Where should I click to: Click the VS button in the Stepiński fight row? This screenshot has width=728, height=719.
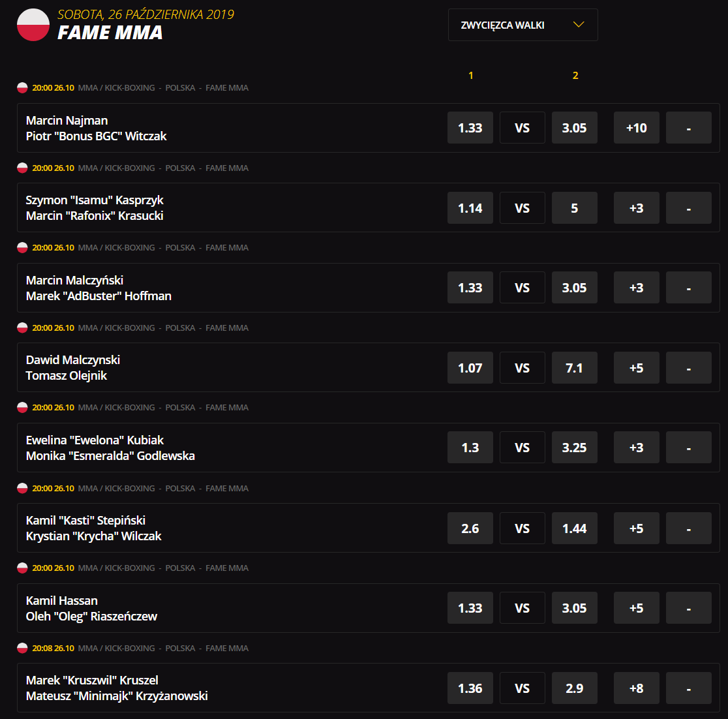[522, 528]
